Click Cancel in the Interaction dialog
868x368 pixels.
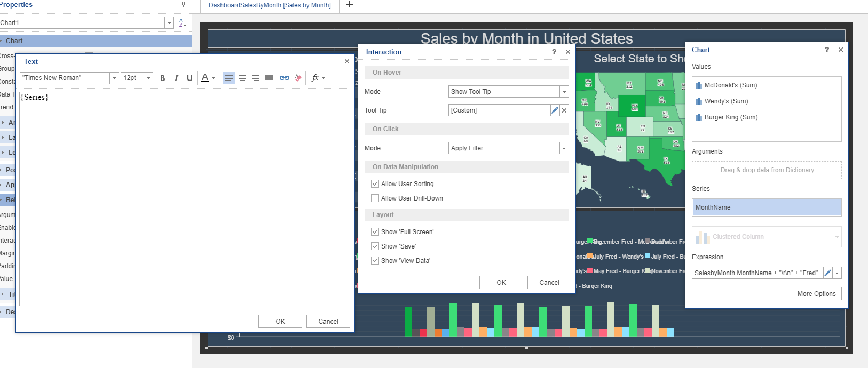[x=549, y=283]
